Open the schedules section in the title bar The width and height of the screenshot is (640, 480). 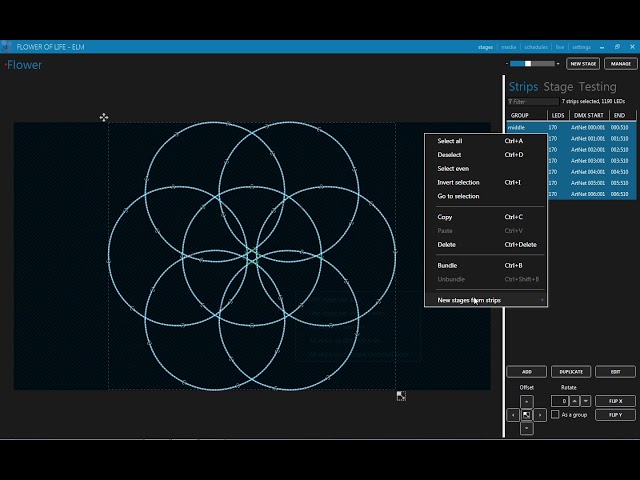(x=536, y=47)
